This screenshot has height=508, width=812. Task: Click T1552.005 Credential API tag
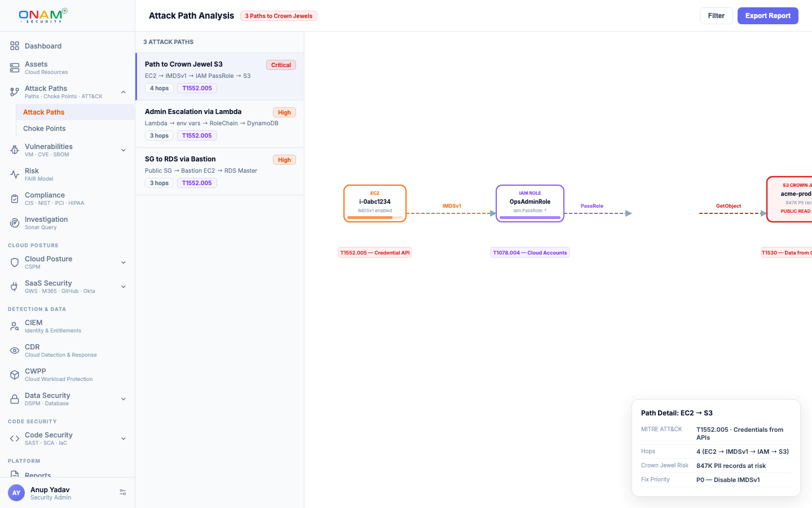(x=375, y=253)
